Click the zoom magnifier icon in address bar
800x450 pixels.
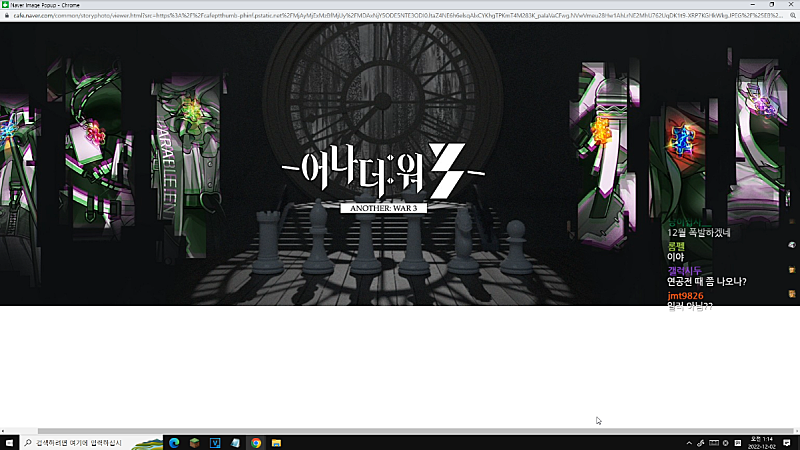793,16
